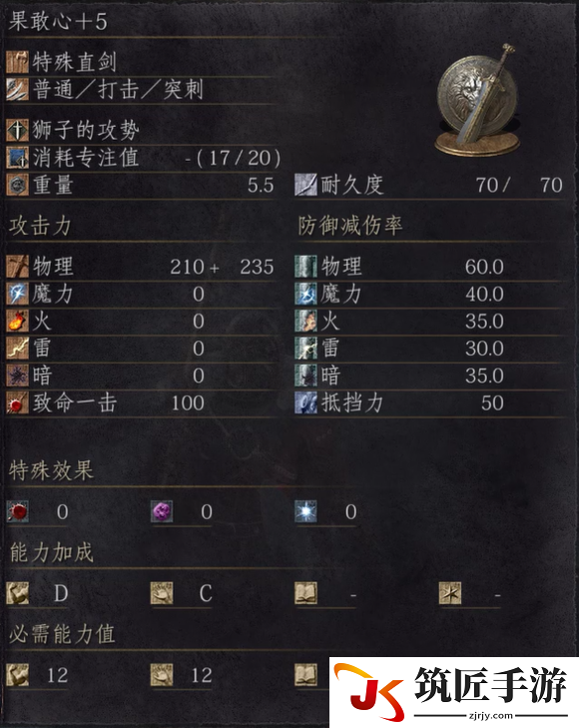Click the weight icon beside 重量
The height and width of the screenshot is (728, 579).
coord(18,185)
